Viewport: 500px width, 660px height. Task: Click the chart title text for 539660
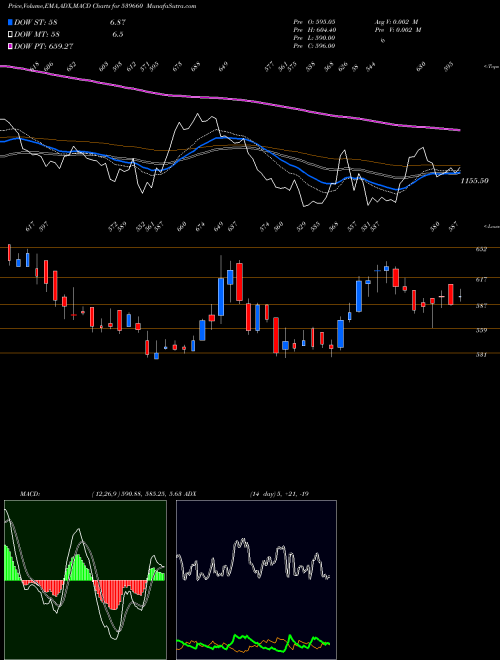[x=102, y=6]
